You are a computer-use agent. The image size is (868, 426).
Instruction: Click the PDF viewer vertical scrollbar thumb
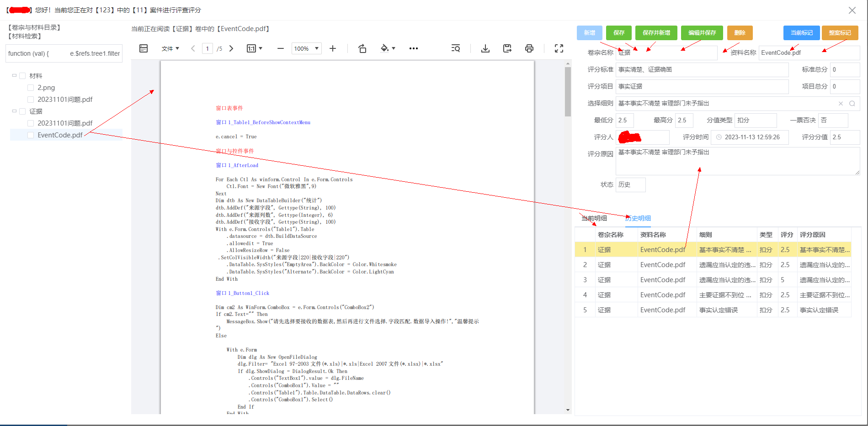coord(568,91)
